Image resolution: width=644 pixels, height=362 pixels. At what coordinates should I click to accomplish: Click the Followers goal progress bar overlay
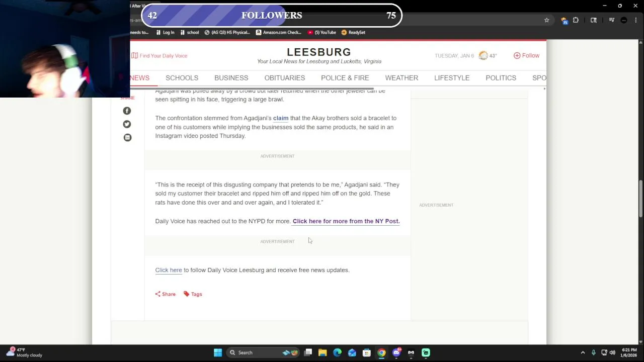click(x=272, y=15)
